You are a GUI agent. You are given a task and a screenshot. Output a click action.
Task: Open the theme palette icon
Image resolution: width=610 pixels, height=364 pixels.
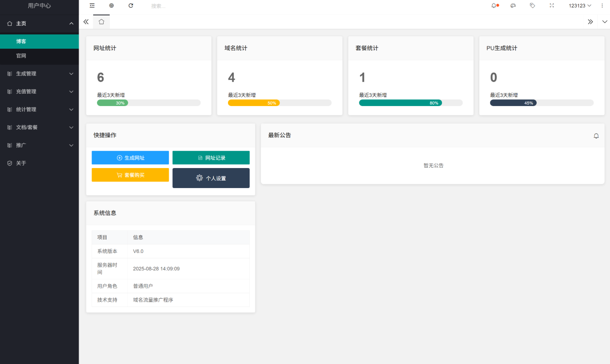[x=513, y=6]
